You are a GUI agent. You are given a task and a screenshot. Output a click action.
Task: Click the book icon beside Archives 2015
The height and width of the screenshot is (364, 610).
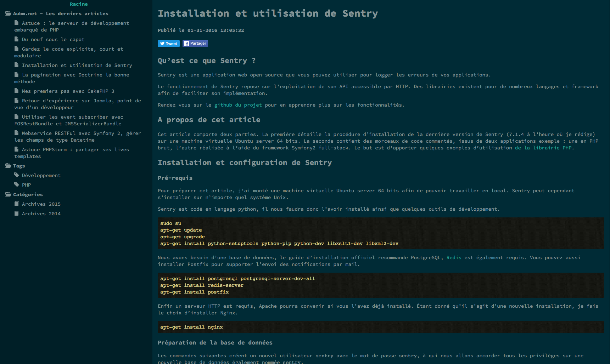[16, 204]
